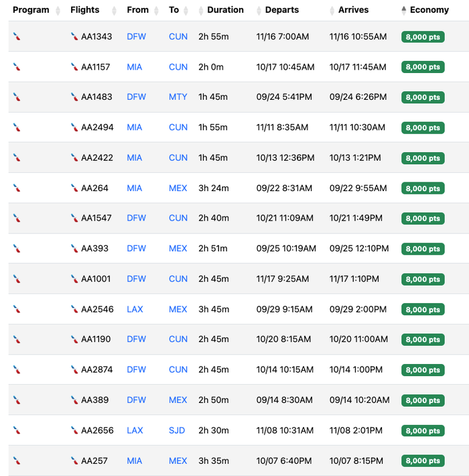
Task: Open the SJD airport link for AA2656
Action: (x=177, y=430)
